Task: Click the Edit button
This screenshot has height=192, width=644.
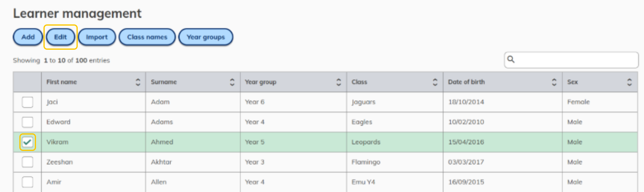Action: 60,37
